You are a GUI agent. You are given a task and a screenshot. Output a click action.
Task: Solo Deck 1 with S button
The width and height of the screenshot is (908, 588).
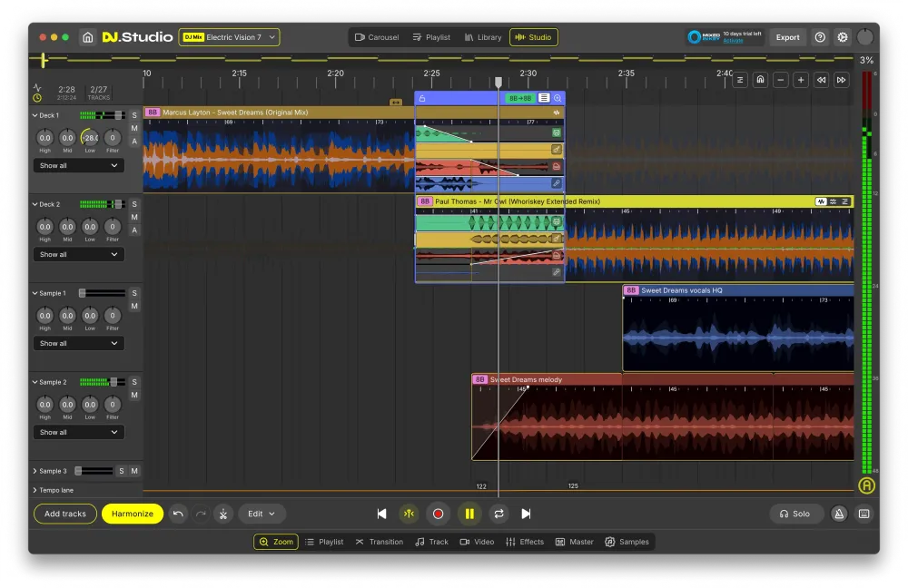tap(134, 115)
